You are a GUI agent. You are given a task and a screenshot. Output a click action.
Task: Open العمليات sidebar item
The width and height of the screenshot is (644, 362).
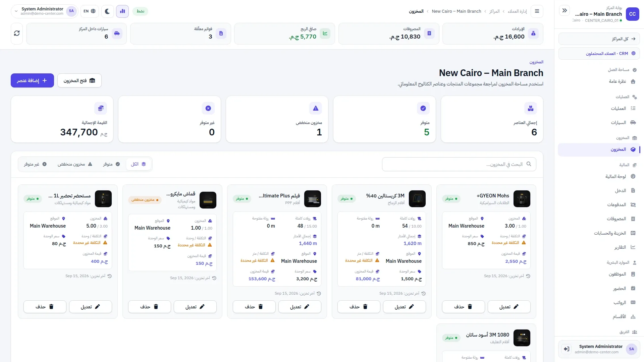(599, 109)
